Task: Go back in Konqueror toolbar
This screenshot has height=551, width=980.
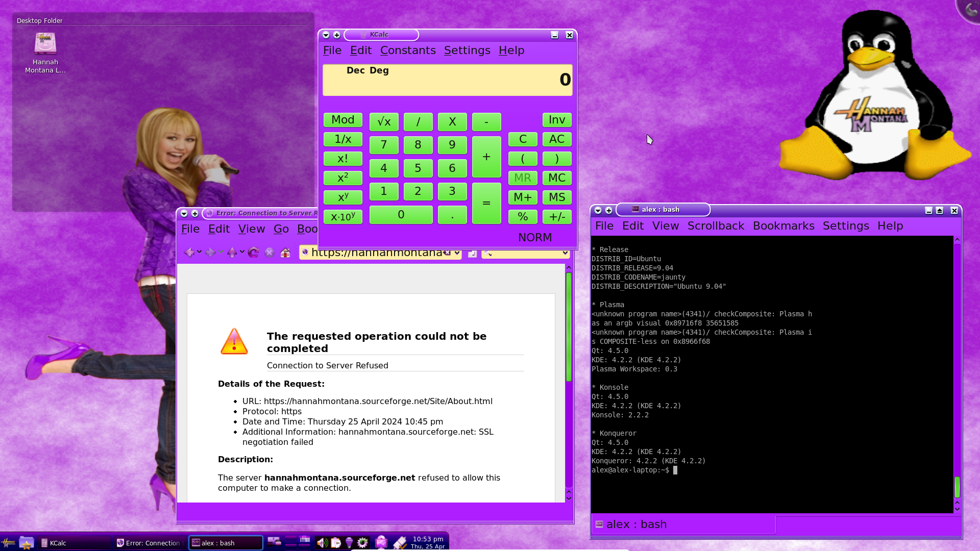Action: [x=189, y=253]
